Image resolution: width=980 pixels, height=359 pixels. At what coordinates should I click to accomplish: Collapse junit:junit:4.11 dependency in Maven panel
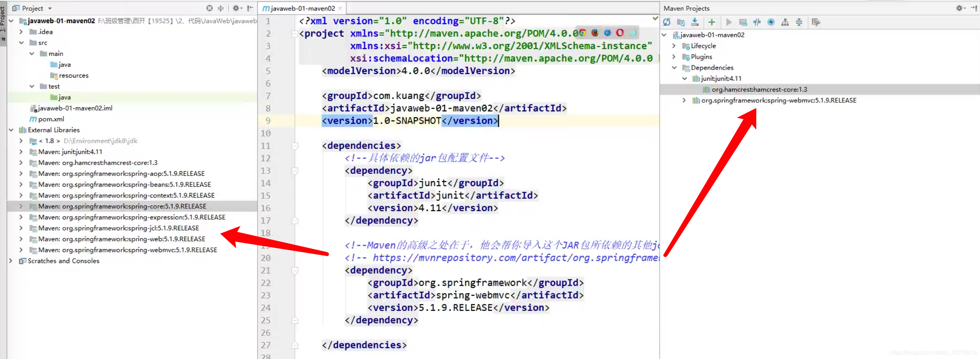pos(685,79)
